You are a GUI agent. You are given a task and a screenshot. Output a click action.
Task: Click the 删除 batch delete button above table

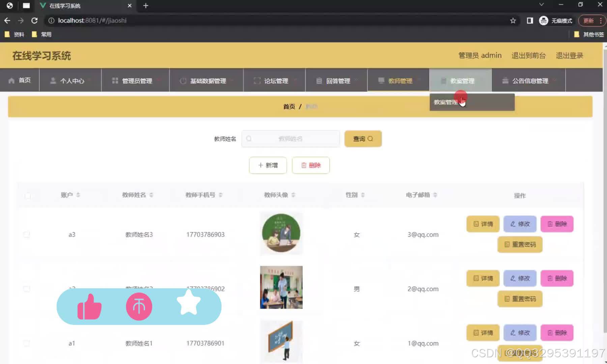click(311, 165)
